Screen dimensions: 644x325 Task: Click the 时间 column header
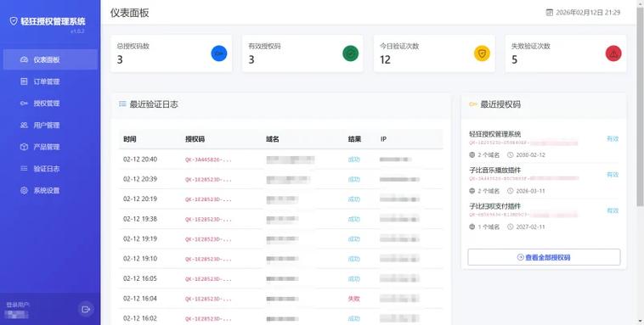click(130, 139)
